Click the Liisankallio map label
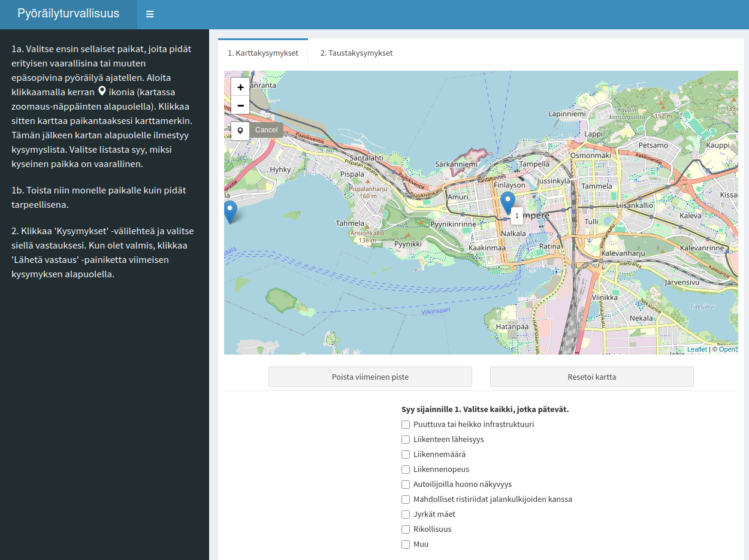The height and width of the screenshot is (560, 749). click(635, 205)
